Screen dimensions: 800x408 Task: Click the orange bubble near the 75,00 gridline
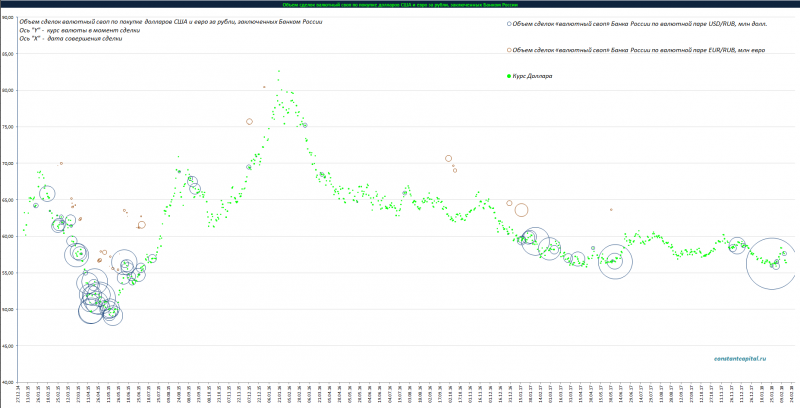[249, 122]
